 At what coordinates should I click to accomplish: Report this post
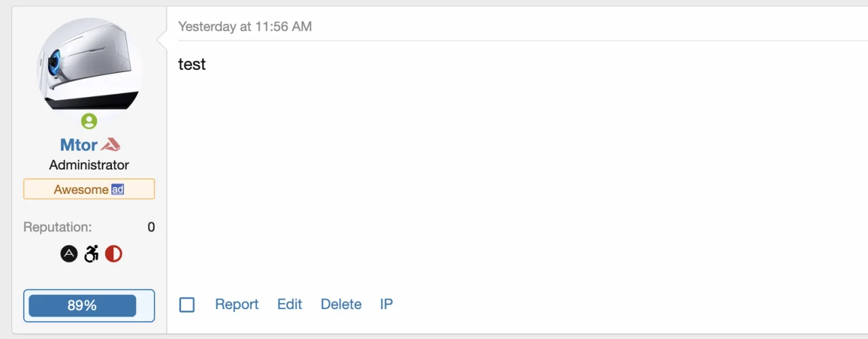237,304
